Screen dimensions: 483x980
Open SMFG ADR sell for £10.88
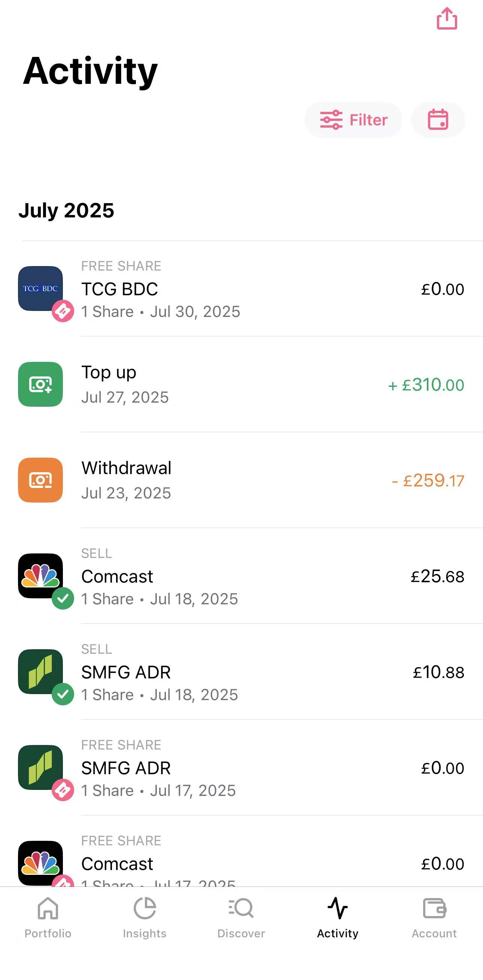[241, 672]
